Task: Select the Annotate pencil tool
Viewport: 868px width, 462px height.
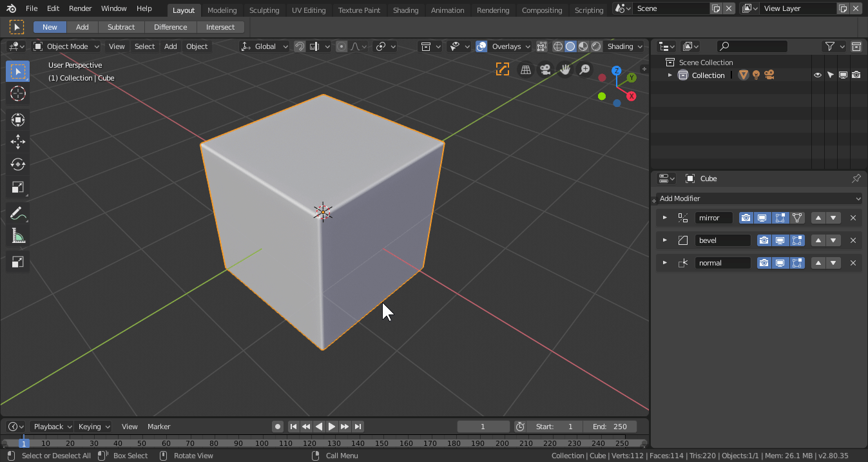Action: [18, 213]
